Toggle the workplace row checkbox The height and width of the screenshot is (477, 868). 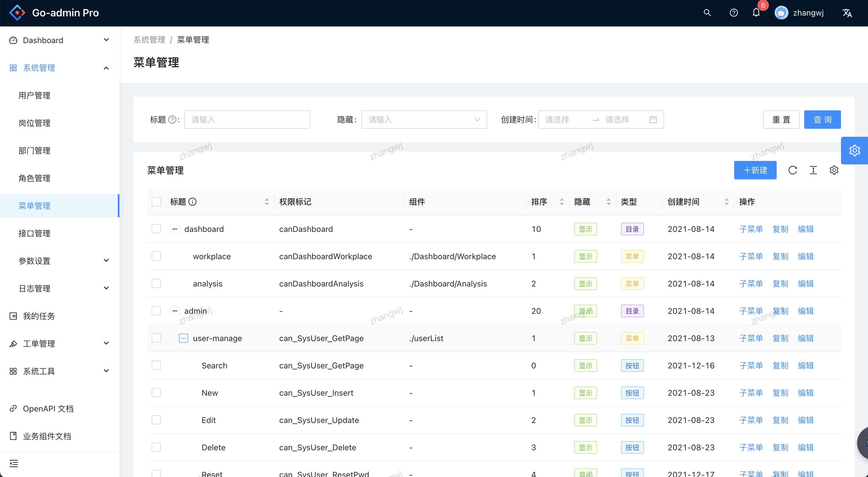(x=156, y=256)
